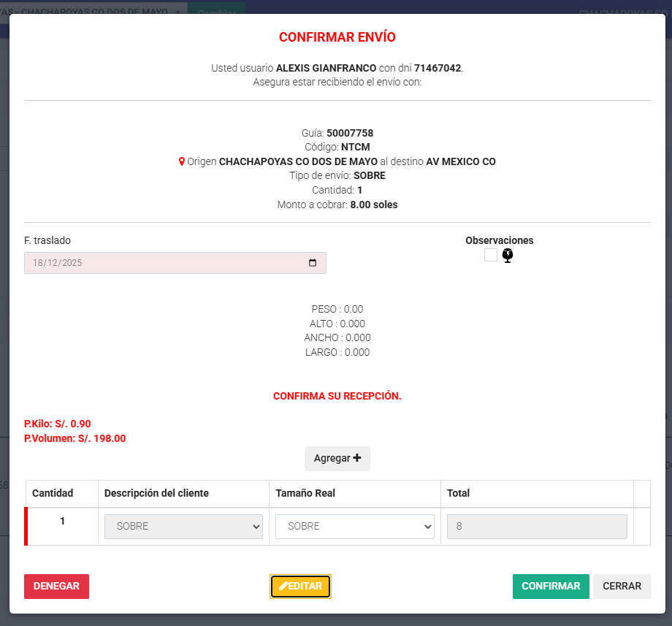Click the quantity cell showing 1 in table
The width and height of the screenshot is (672, 626).
[62, 521]
